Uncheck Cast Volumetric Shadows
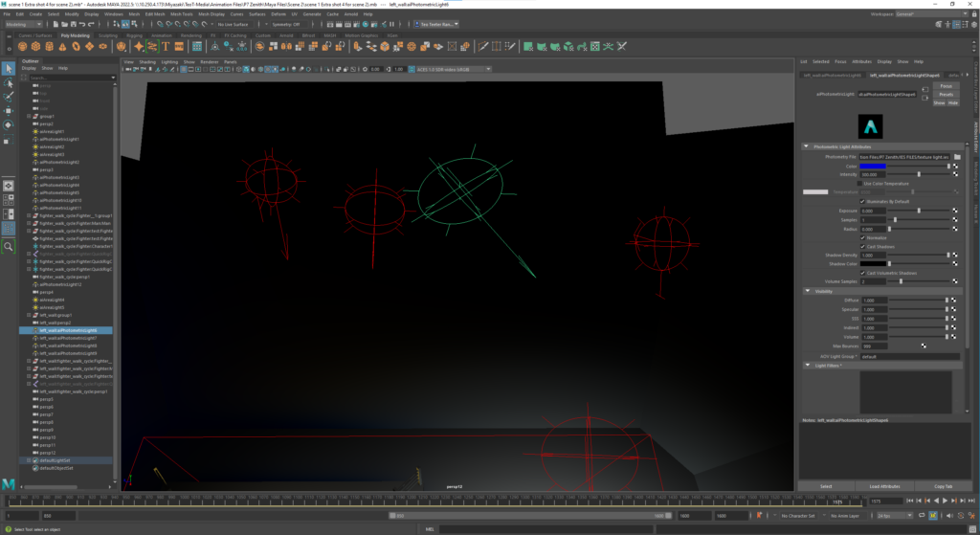 tap(862, 273)
